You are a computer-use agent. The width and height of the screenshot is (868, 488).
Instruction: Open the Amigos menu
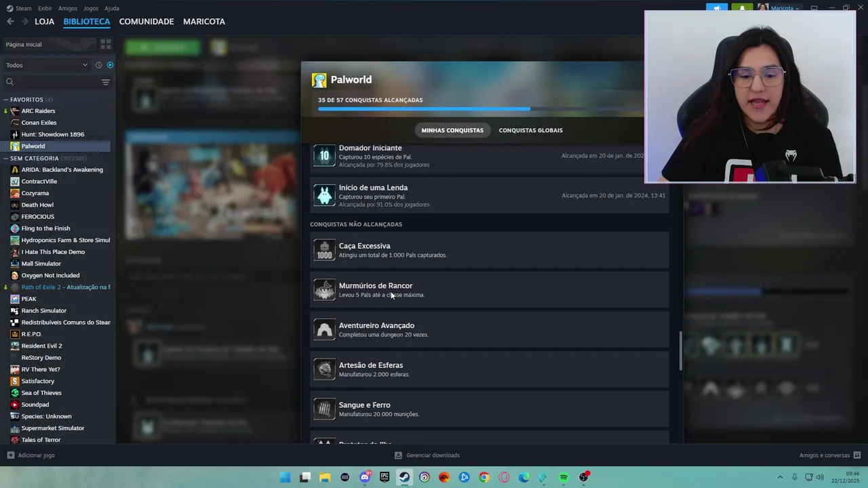(x=68, y=8)
